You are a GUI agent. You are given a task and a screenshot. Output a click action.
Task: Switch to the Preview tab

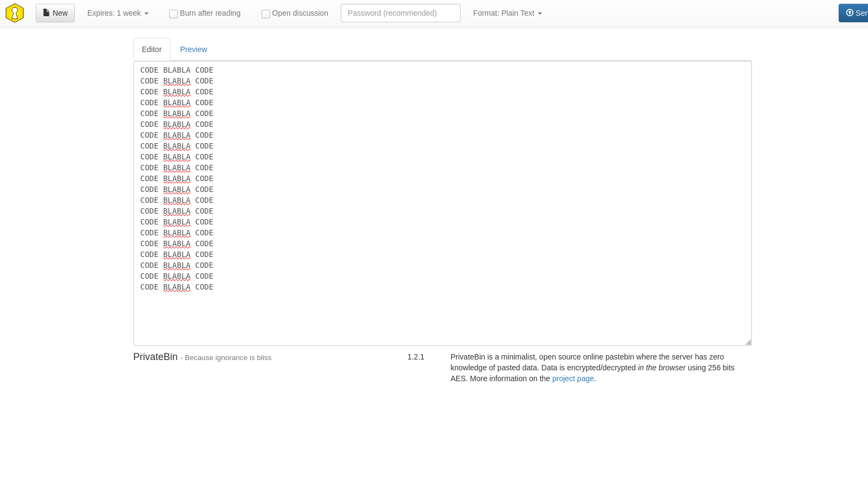pos(193,49)
